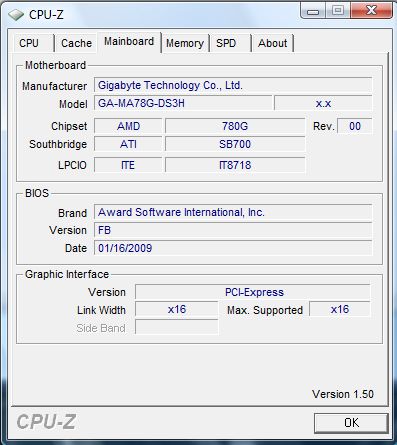The height and width of the screenshot is (445, 397).
Task: Click the Version 1.50 label
Action: point(343,394)
